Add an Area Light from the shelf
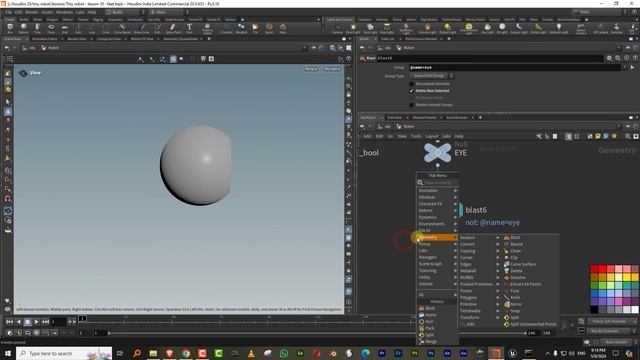Image resolution: width=640 pixels, height=360 pixels. pyautogui.click(x=387, y=28)
